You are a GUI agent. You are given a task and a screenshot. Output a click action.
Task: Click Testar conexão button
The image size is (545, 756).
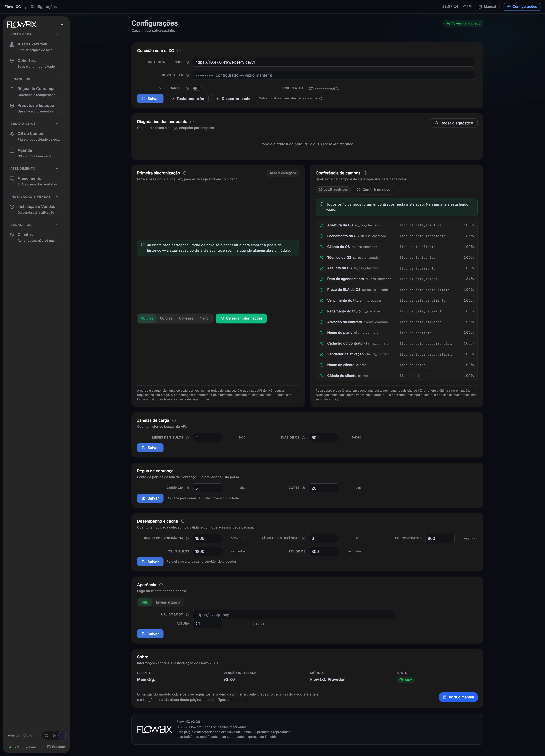187,99
